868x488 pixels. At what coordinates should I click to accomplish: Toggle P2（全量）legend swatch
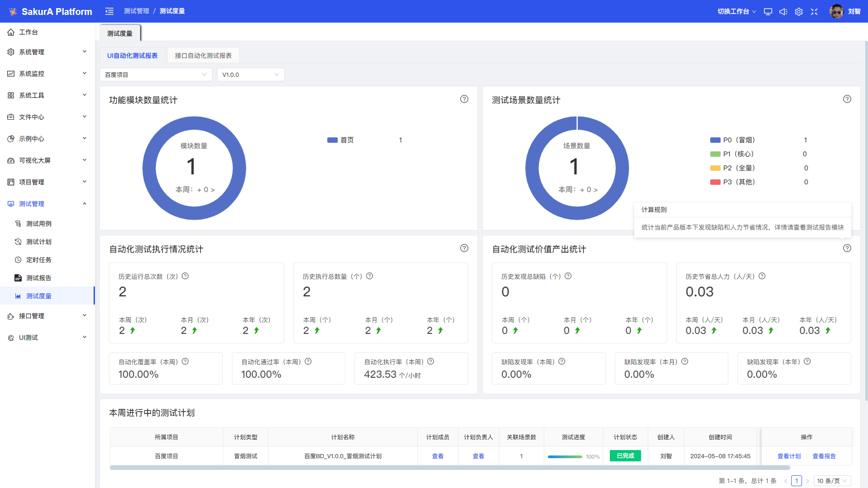point(715,168)
